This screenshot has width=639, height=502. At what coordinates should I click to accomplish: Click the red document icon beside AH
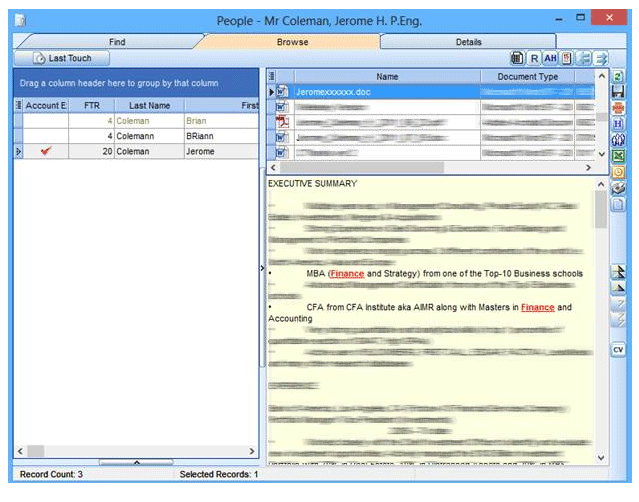click(x=566, y=58)
